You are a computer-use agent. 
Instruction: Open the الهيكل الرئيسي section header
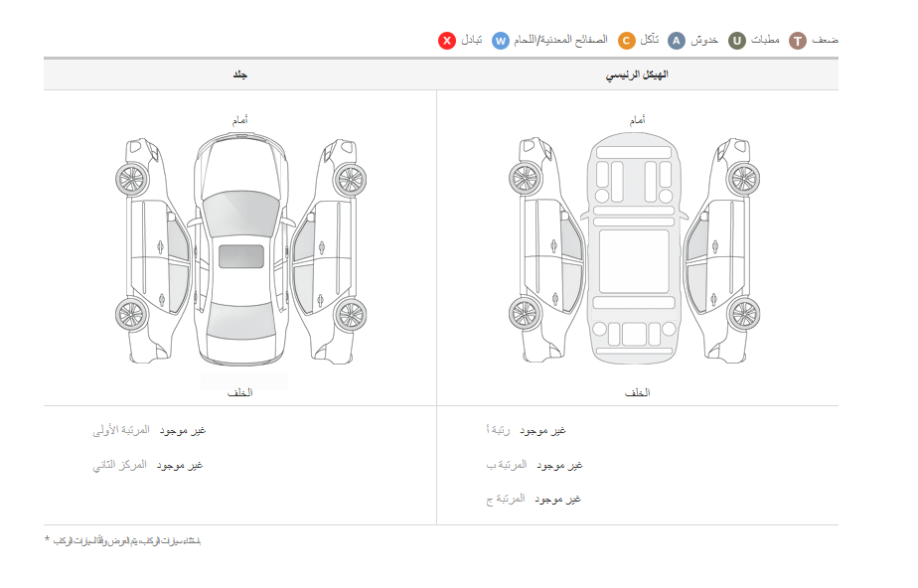click(637, 75)
